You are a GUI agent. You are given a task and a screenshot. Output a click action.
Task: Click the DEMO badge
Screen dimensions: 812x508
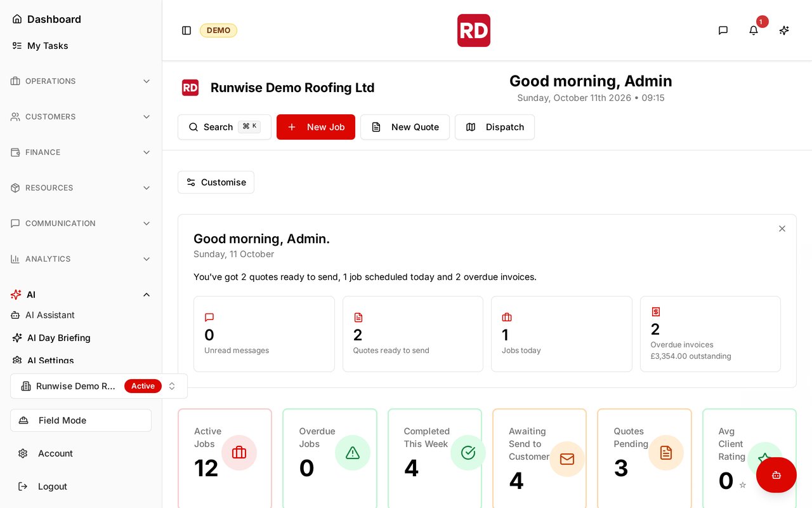point(218,30)
